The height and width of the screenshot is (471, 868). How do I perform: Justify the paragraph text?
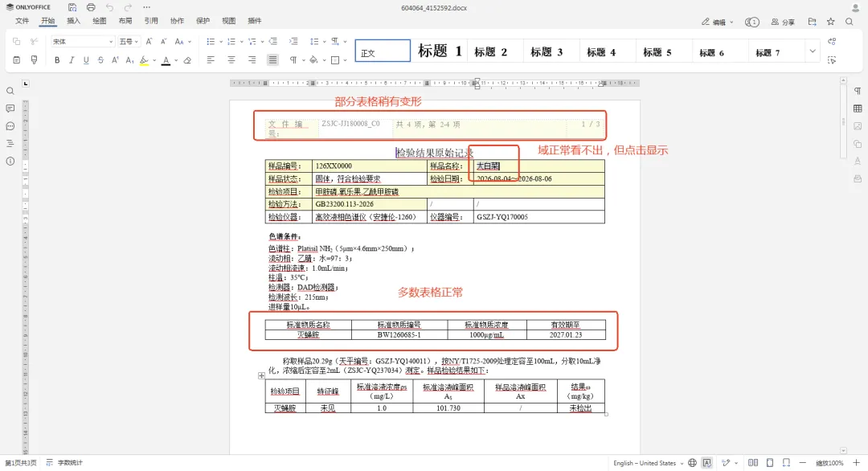[x=273, y=59]
